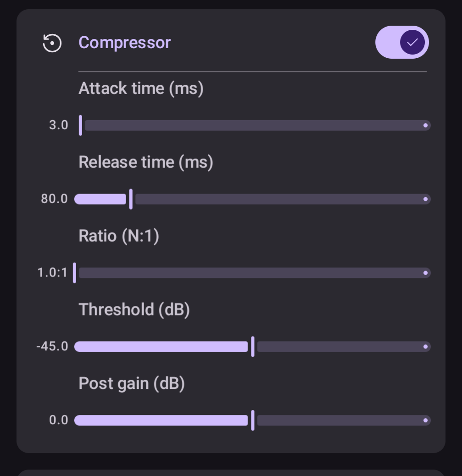The height and width of the screenshot is (476, 462).
Task: Click the Ratio value 1.0:1
Action: 52,273
